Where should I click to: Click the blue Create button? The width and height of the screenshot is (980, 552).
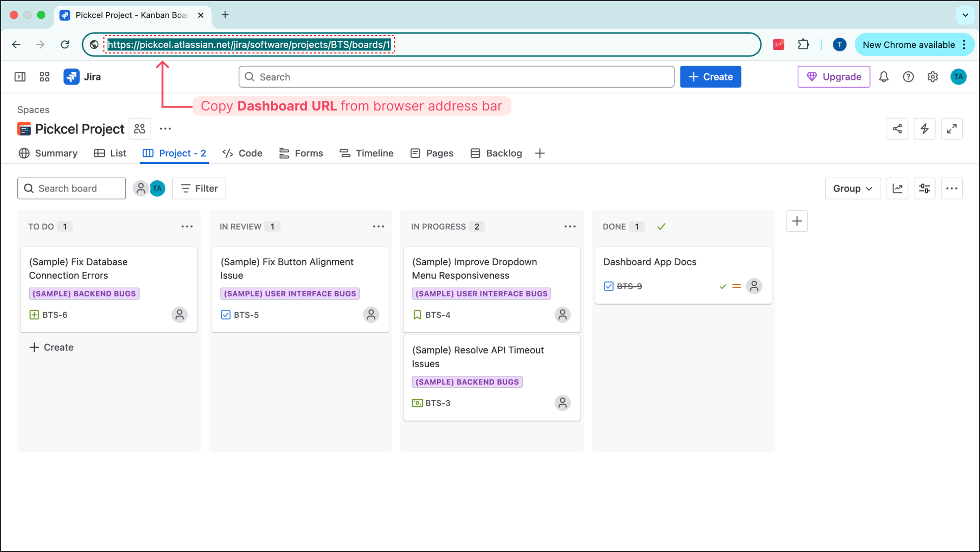tap(710, 76)
